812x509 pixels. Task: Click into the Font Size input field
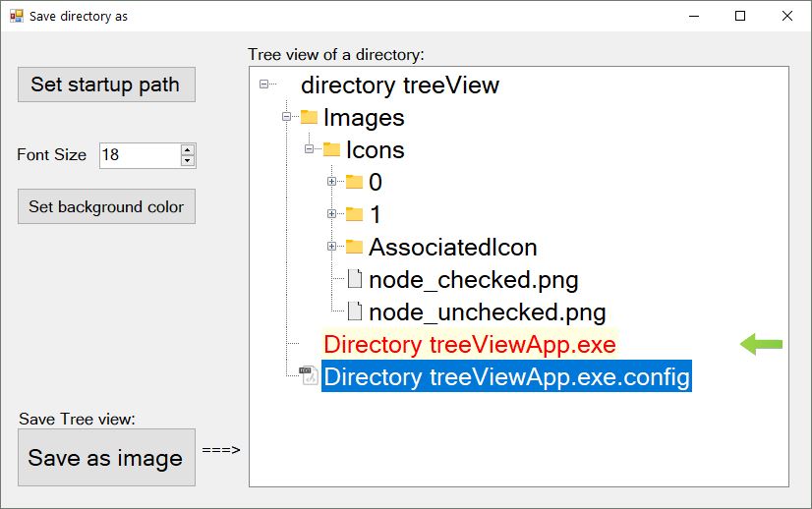coord(138,155)
